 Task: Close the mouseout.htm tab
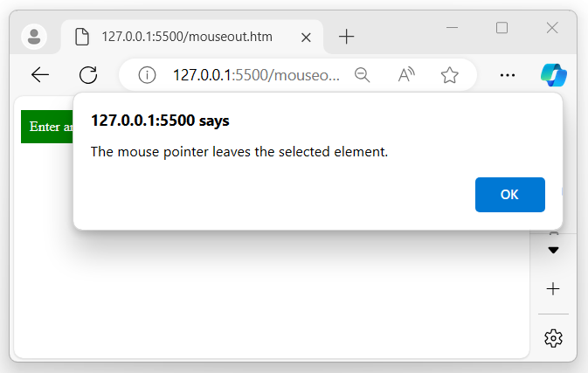[x=306, y=37]
